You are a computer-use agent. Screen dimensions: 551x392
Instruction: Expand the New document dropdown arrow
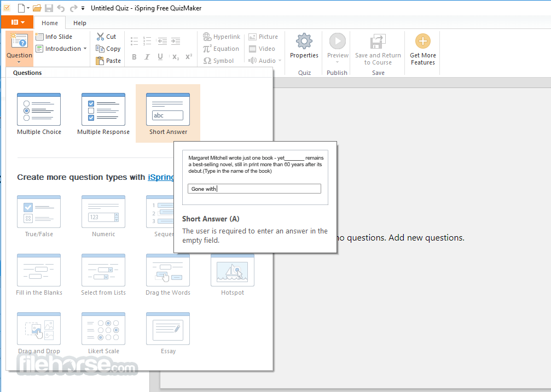[28, 8]
